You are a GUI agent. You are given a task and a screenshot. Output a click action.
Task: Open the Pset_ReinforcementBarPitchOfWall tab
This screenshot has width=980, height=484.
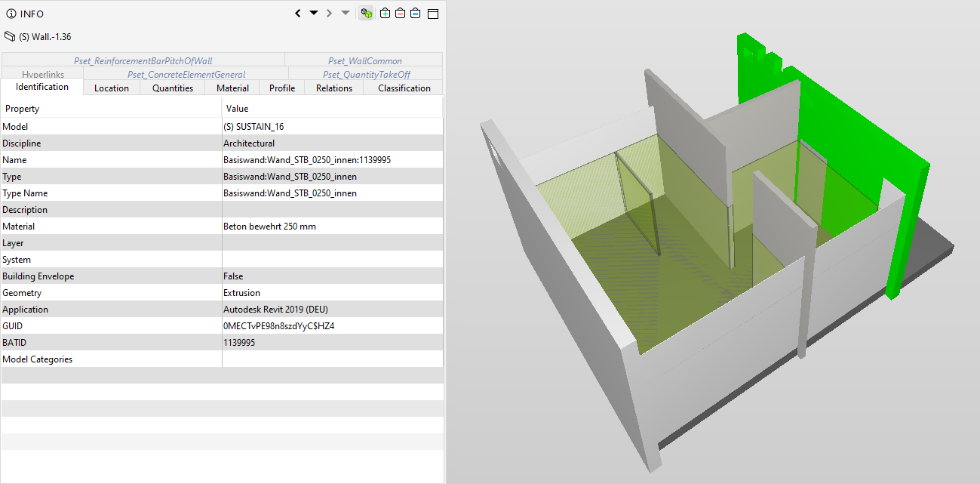coord(143,60)
